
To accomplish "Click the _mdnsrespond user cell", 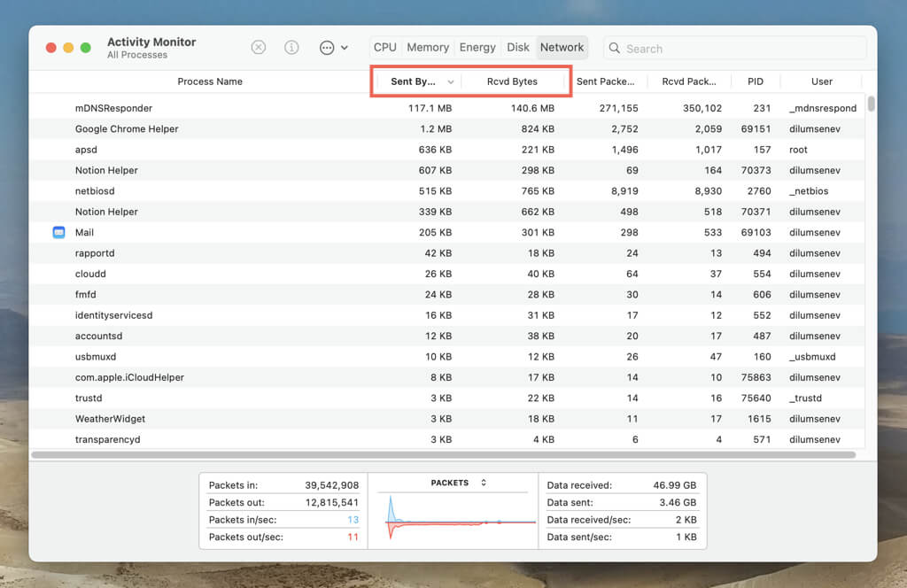I will pos(823,108).
